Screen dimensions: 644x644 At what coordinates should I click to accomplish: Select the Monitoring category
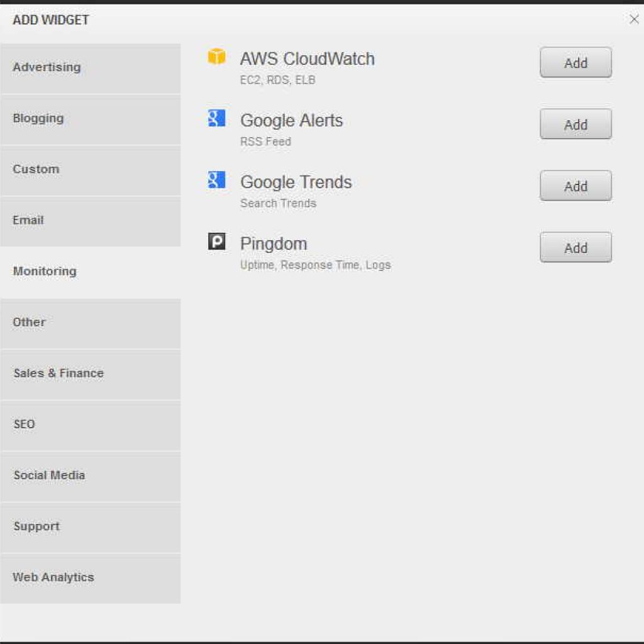point(91,272)
